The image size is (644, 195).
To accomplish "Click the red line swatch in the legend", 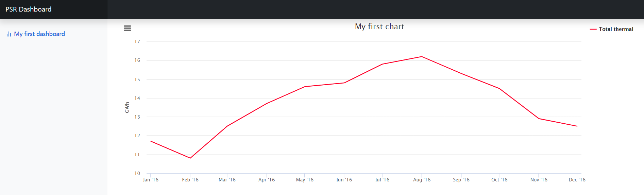I will click(x=593, y=29).
